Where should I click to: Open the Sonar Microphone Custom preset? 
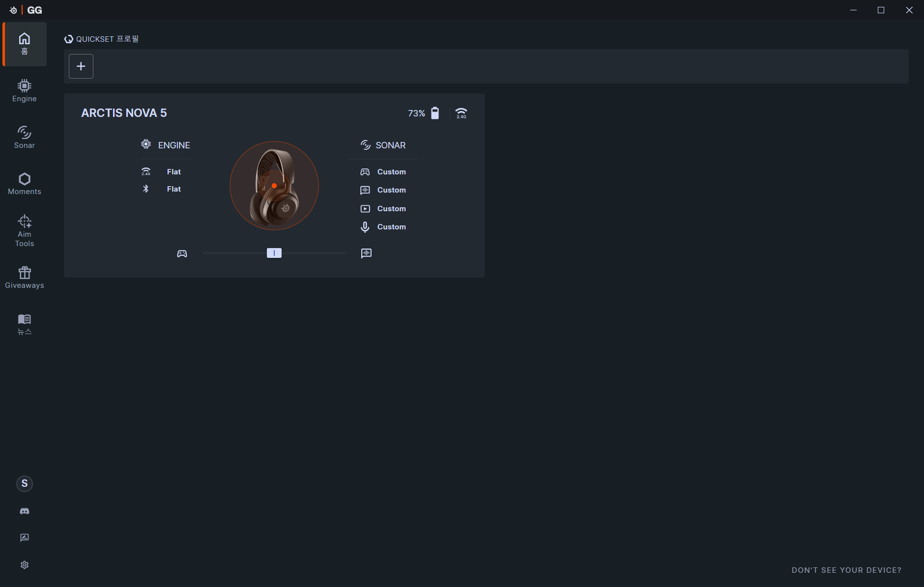[x=392, y=227]
